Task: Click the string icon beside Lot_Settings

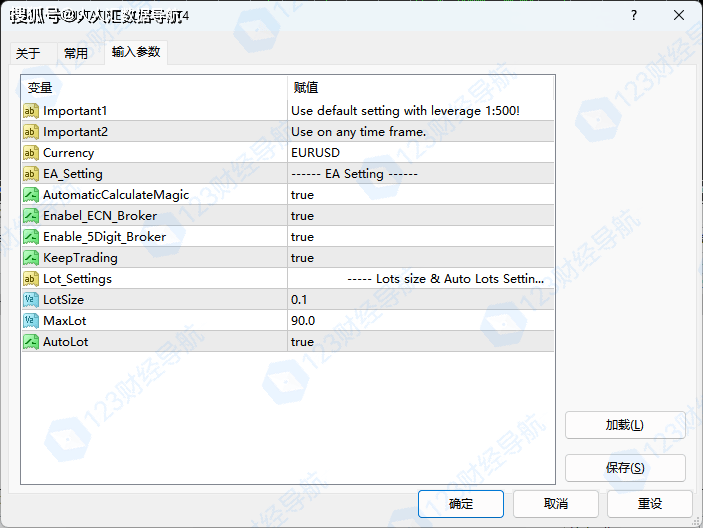Action: point(31,279)
